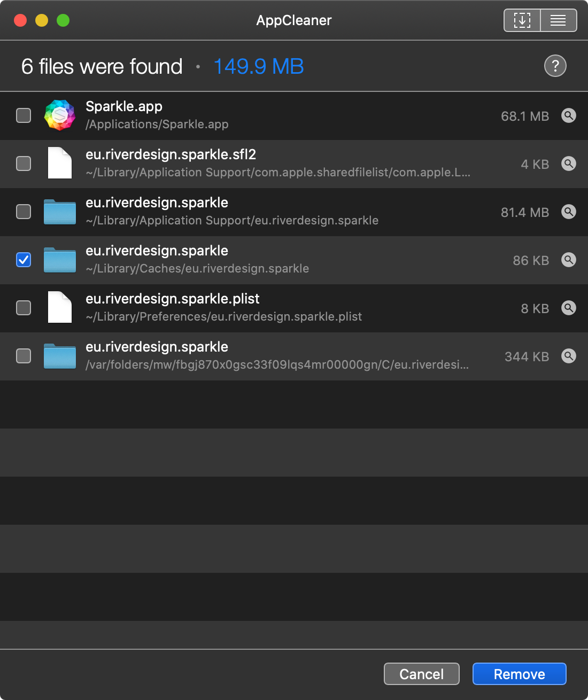Tick the Application Support folder checkbox
588x700 pixels.
(24, 212)
